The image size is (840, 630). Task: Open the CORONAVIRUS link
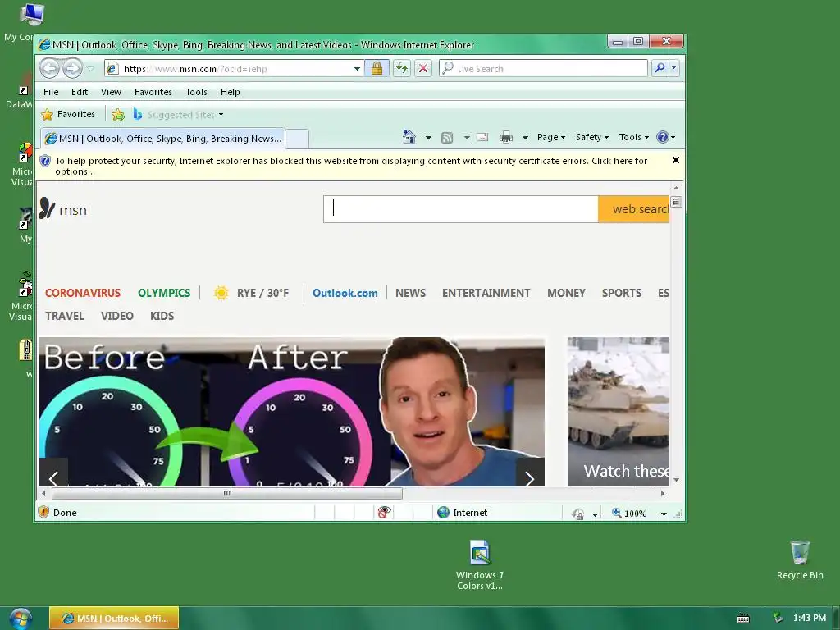point(83,293)
